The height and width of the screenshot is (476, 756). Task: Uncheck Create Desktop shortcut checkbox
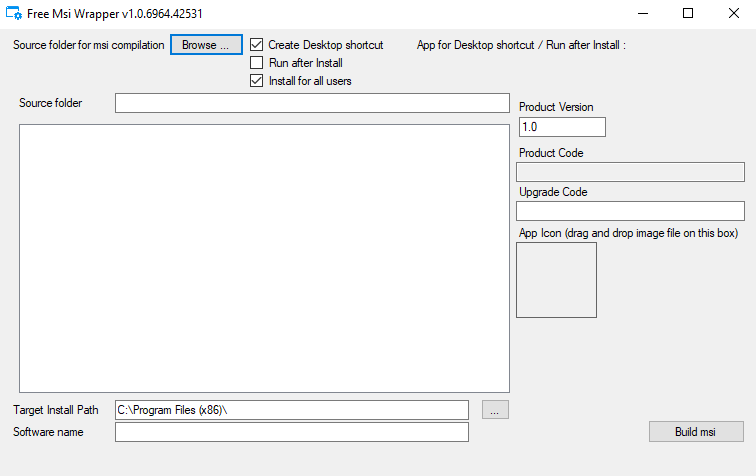[x=257, y=45]
